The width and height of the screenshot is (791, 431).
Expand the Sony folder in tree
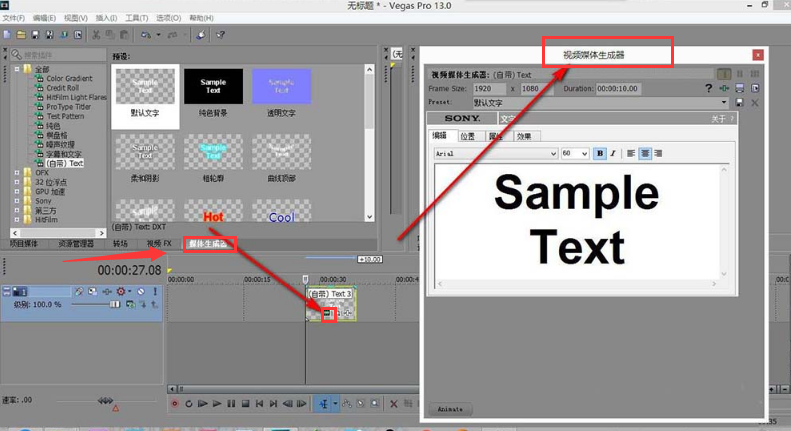[x=17, y=201]
